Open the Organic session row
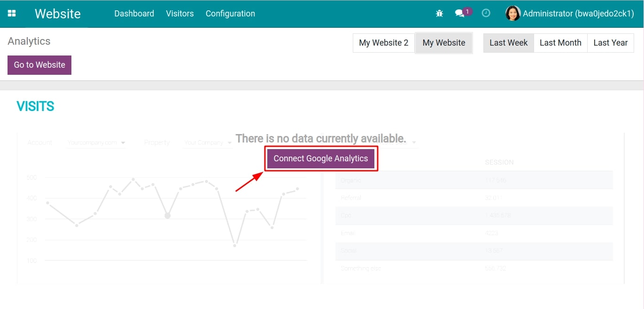Screen dimensions: 644x309 pos(351,180)
